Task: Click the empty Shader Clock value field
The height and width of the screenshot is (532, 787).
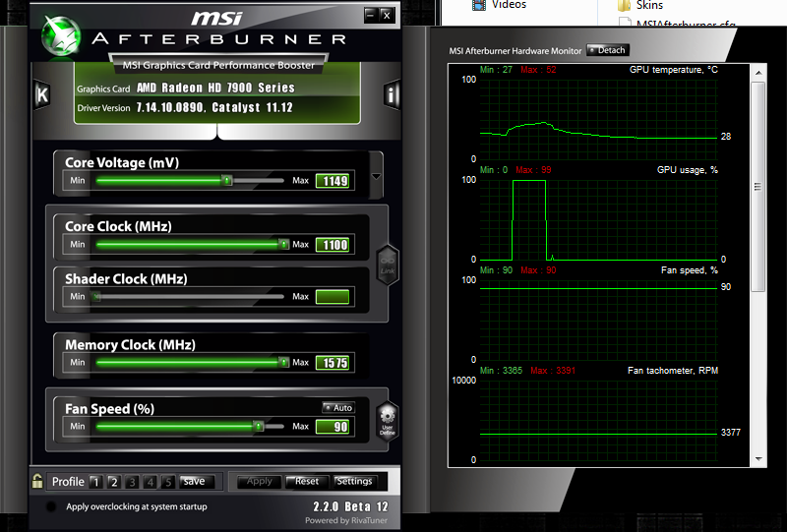Action: pos(333,297)
